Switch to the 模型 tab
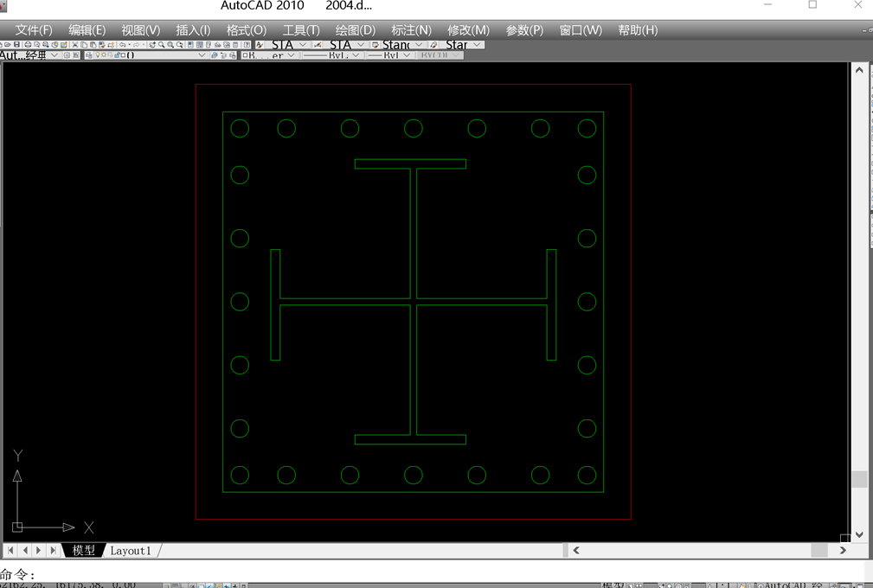Viewport: 873px width, 588px height. point(84,550)
